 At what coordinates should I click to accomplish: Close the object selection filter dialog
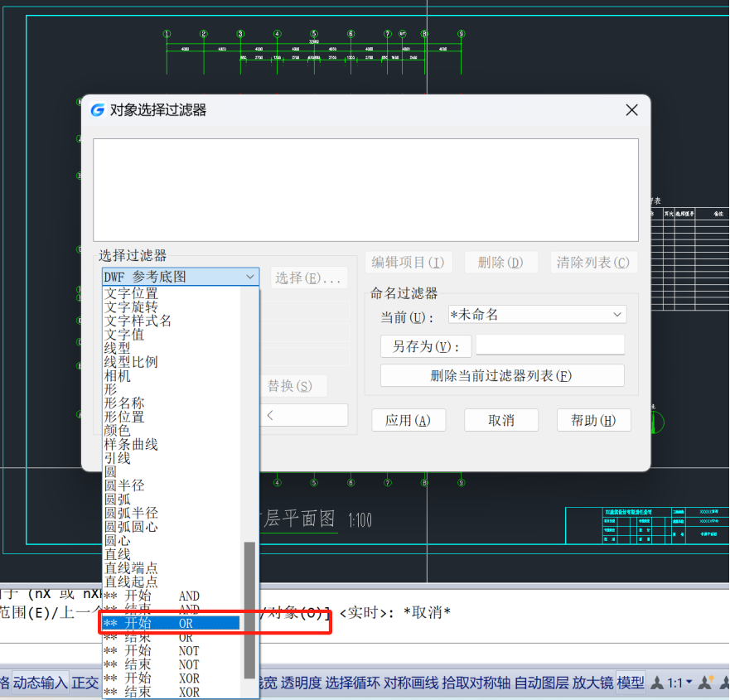pyautogui.click(x=631, y=110)
